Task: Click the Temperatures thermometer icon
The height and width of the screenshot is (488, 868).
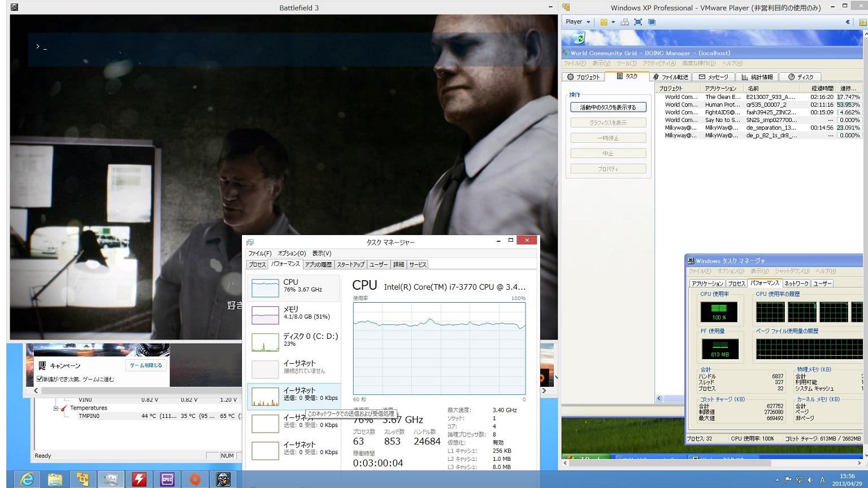Action: pos(64,408)
